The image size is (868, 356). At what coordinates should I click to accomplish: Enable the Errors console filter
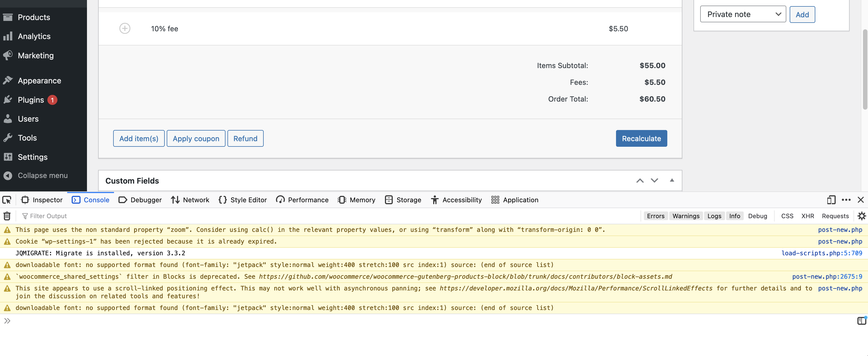coord(655,216)
